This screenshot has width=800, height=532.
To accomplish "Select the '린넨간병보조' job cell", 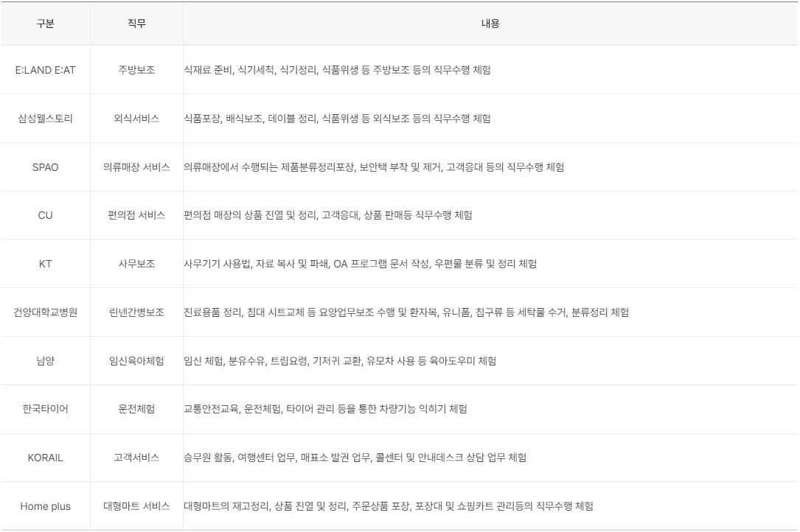I will click(x=136, y=312).
